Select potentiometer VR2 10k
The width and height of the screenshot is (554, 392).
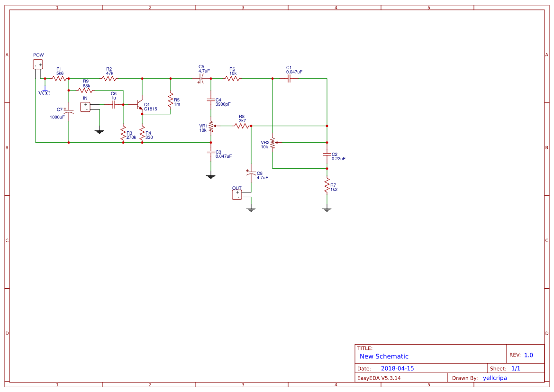click(272, 143)
